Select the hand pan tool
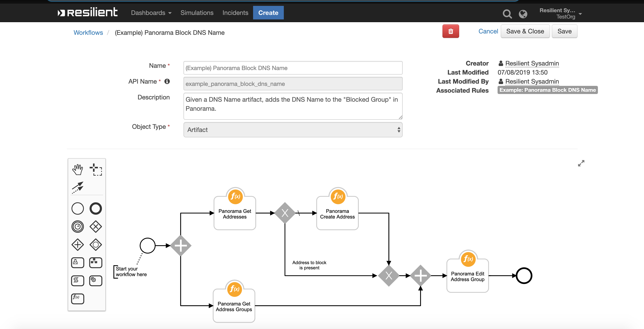This screenshot has height=329, width=644. pos(78,169)
